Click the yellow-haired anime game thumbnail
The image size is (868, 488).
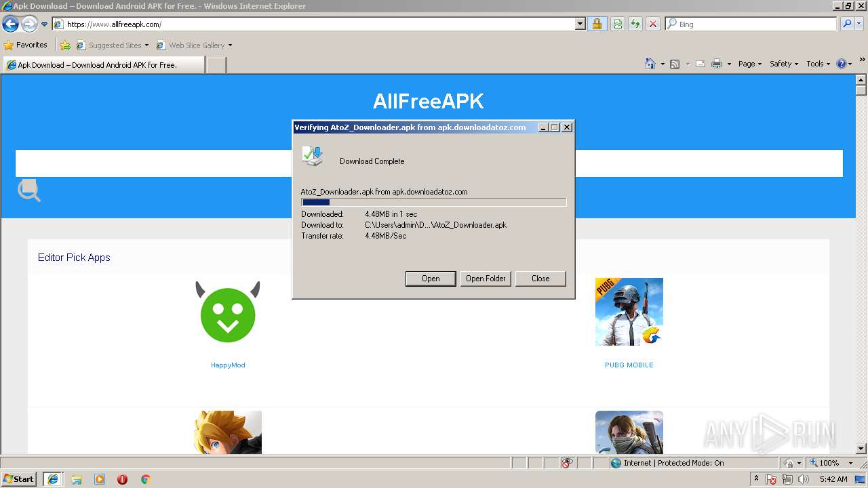[228, 432]
